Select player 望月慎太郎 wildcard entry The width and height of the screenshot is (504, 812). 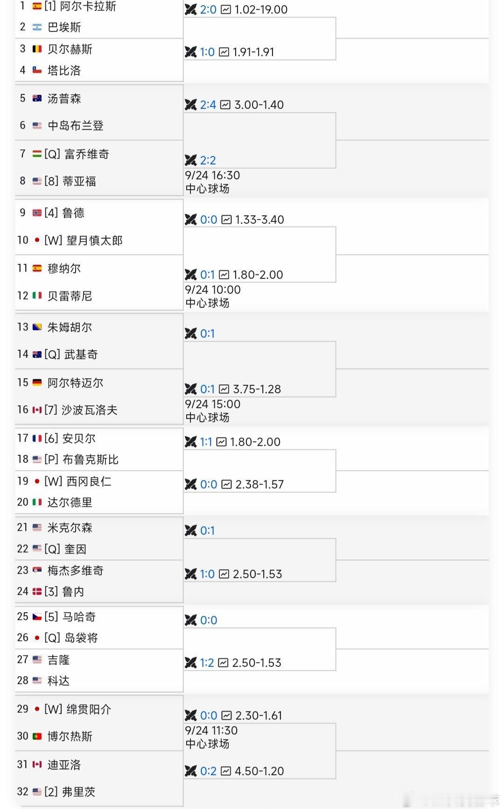[94, 240]
